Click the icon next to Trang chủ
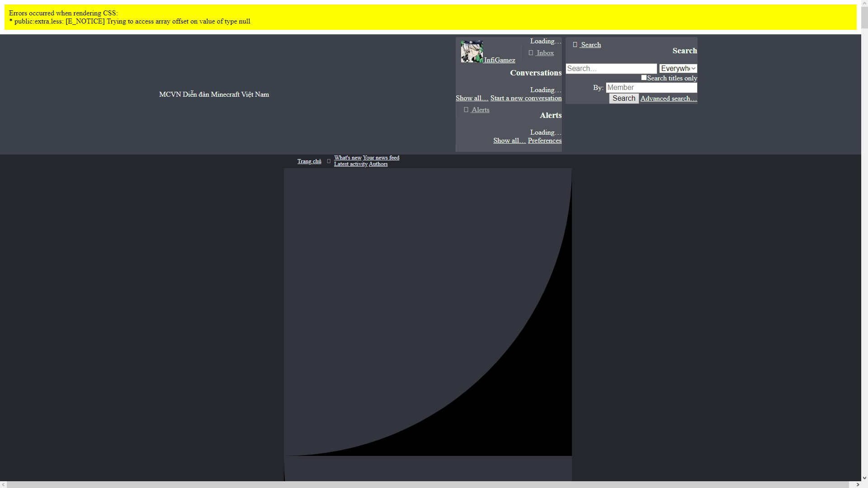Viewport: 868px width, 488px height. coord(329,161)
